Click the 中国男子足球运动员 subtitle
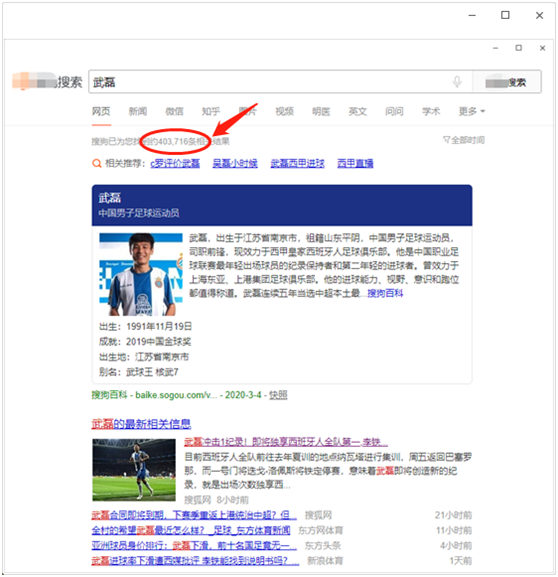 click(139, 213)
